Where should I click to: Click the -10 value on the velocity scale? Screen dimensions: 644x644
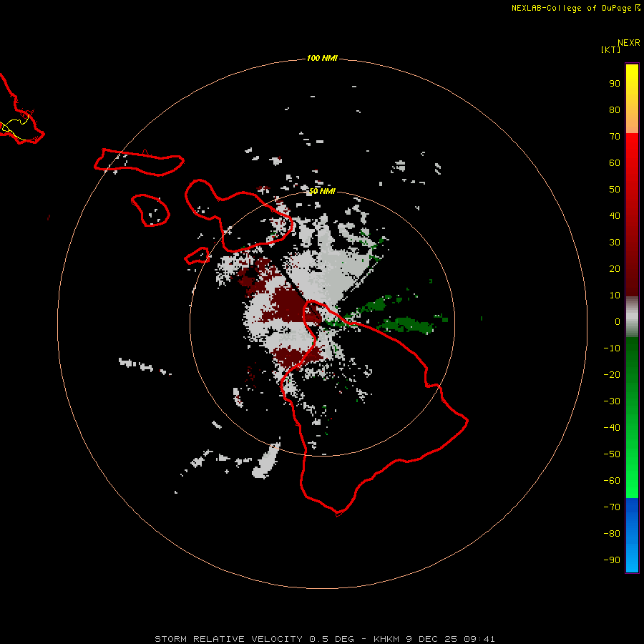(x=612, y=348)
